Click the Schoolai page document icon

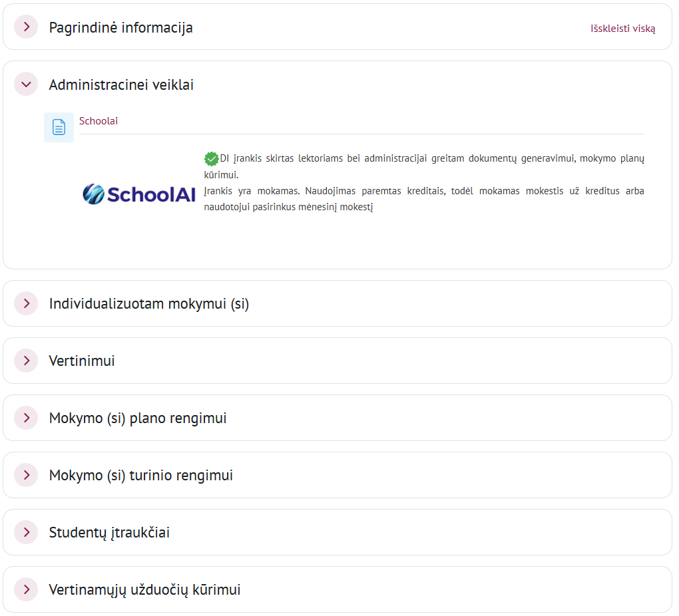pyautogui.click(x=59, y=127)
